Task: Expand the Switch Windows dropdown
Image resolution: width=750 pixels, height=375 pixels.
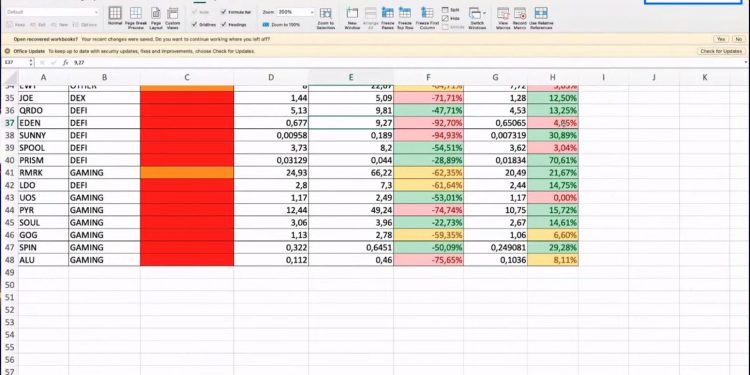Action: click(477, 17)
